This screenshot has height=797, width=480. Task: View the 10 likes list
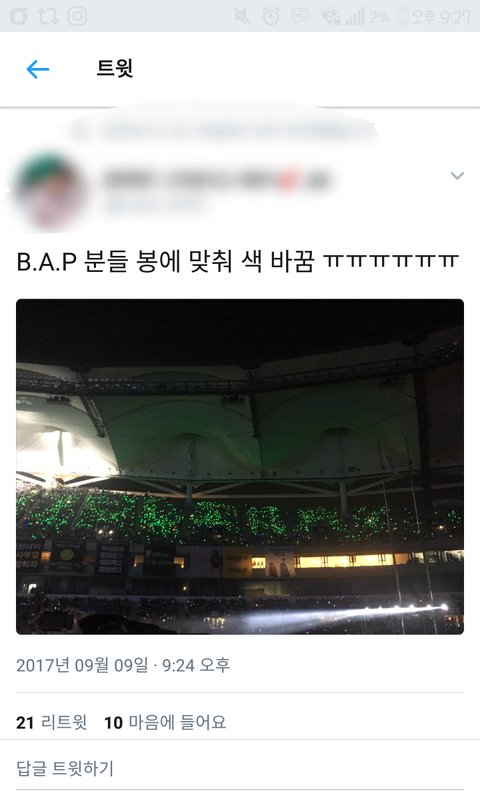tap(165, 722)
